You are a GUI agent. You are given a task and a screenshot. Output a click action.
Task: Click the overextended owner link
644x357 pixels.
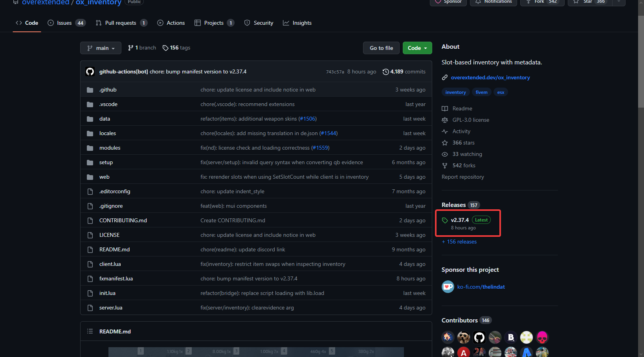point(46,2)
